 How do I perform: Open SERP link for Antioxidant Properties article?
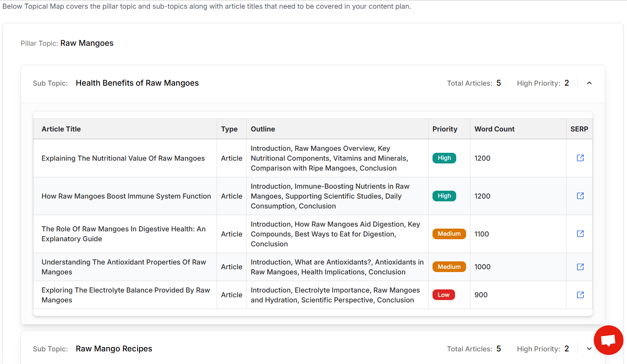tap(580, 267)
